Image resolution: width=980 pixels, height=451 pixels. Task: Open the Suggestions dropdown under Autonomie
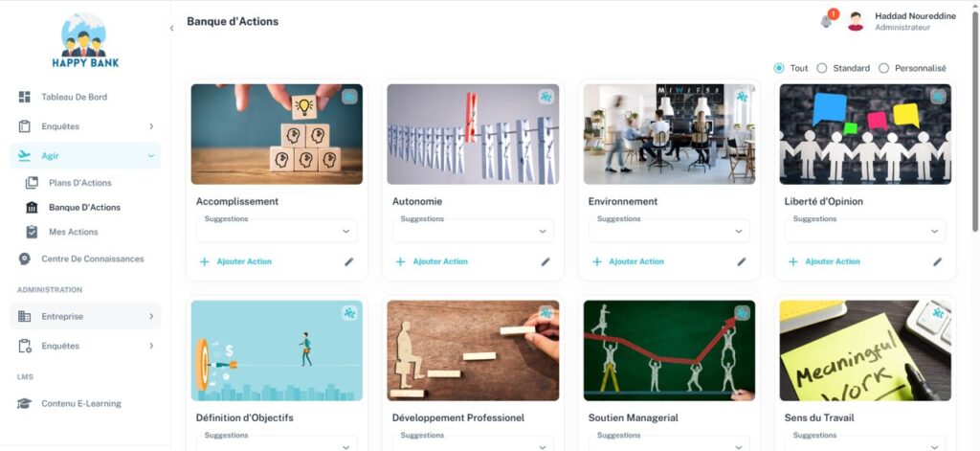[473, 231]
